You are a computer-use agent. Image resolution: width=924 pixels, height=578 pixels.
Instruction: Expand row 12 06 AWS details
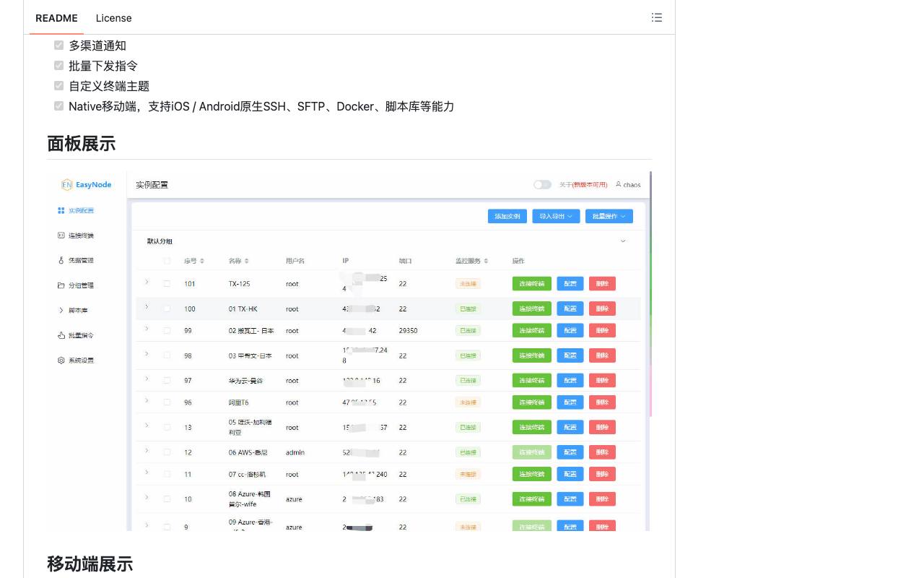click(x=147, y=451)
